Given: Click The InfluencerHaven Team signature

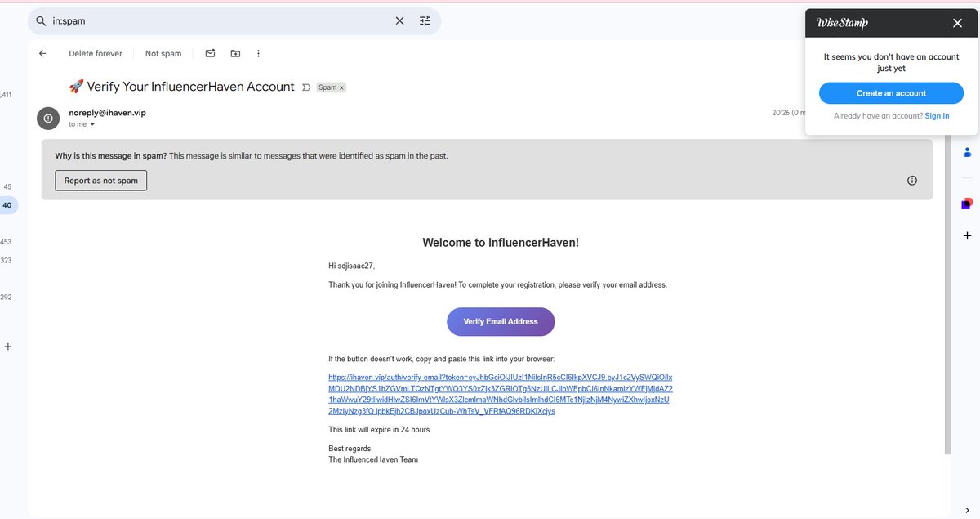Looking at the screenshot, I should (373, 459).
